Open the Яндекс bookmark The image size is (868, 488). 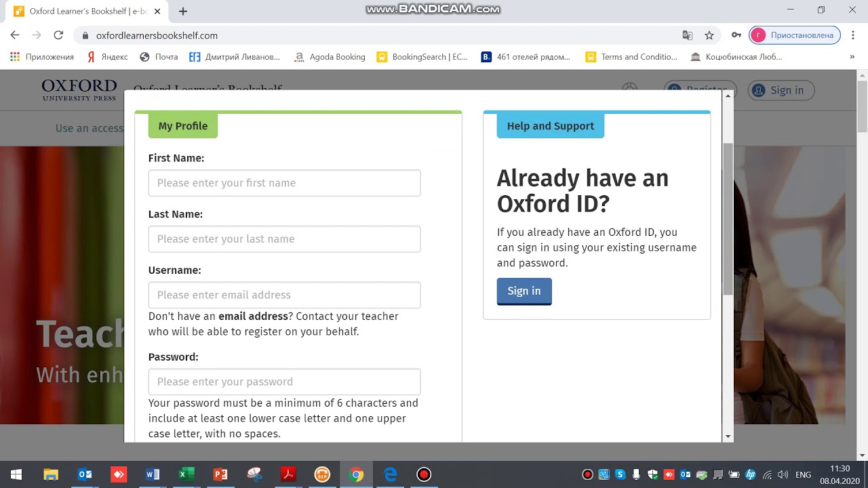pyautogui.click(x=107, y=57)
